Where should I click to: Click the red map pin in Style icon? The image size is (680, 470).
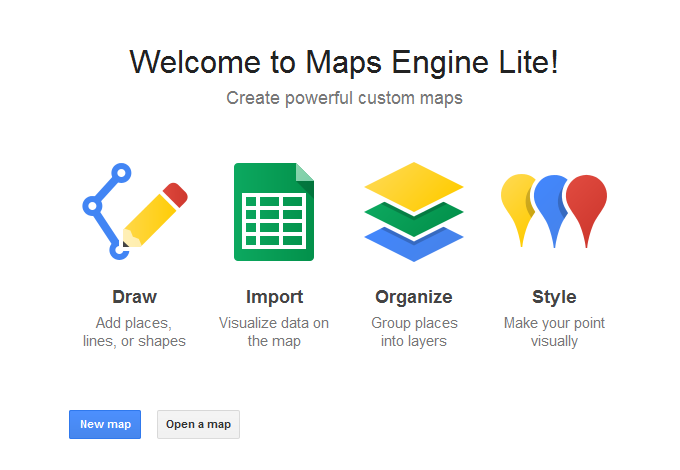point(586,200)
